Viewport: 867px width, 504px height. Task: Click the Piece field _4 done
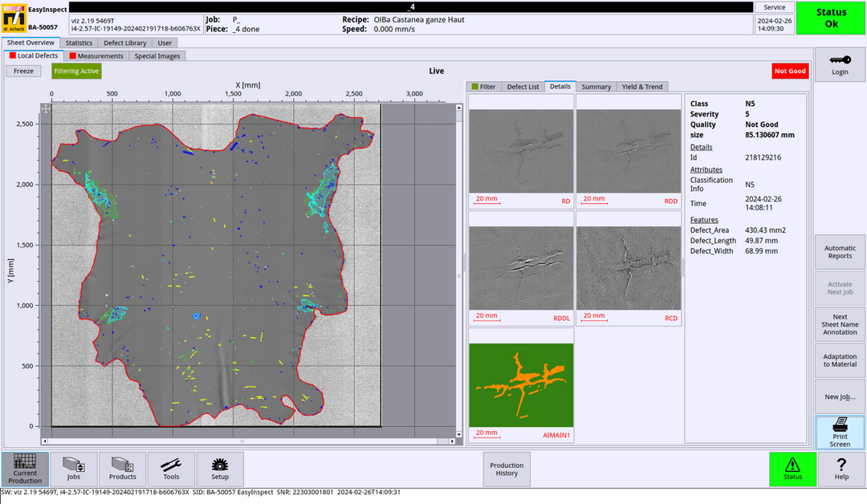pyautogui.click(x=246, y=29)
